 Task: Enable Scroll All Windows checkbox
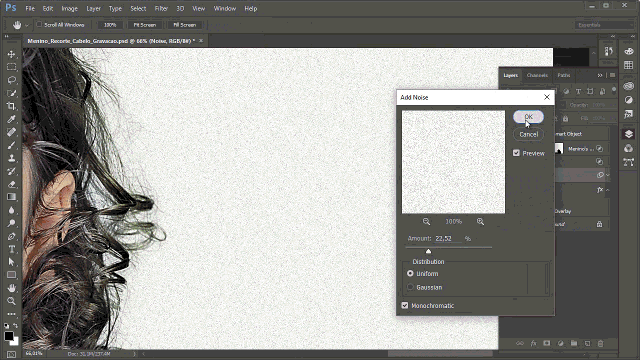click(x=39, y=24)
